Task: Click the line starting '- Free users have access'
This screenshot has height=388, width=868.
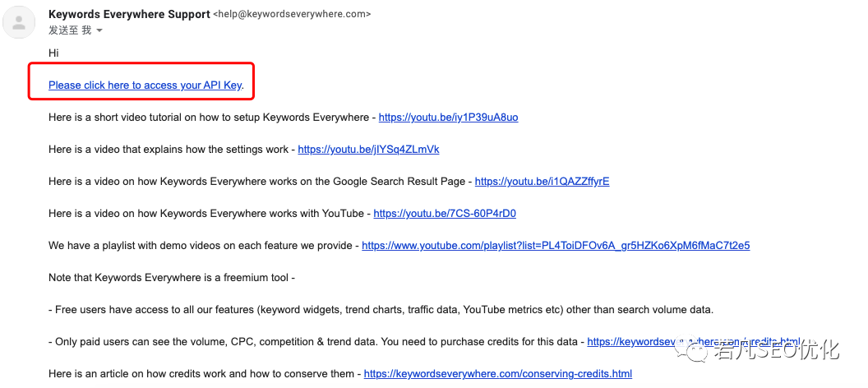Action: [x=381, y=310]
